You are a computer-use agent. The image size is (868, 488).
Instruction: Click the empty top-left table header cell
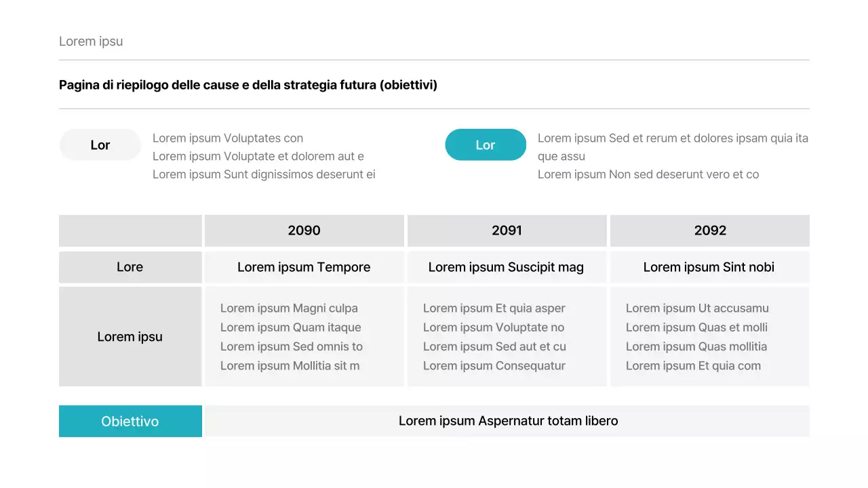[x=130, y=230]
